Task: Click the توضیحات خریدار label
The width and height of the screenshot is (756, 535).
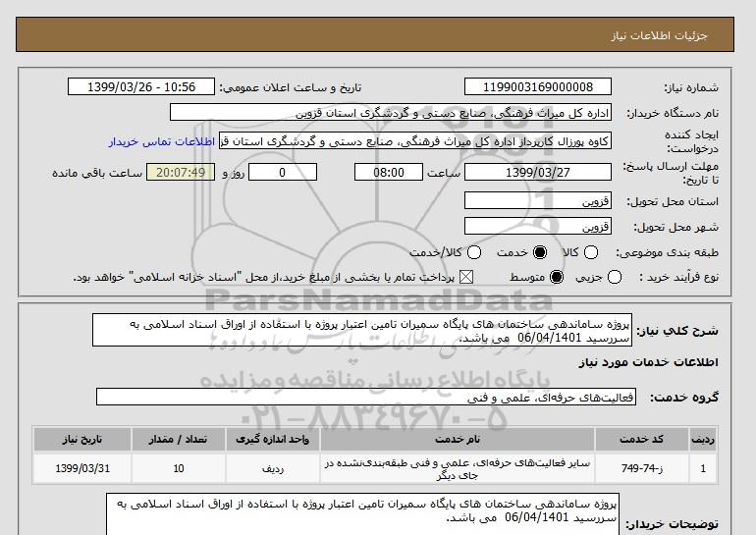Action: 673,524
